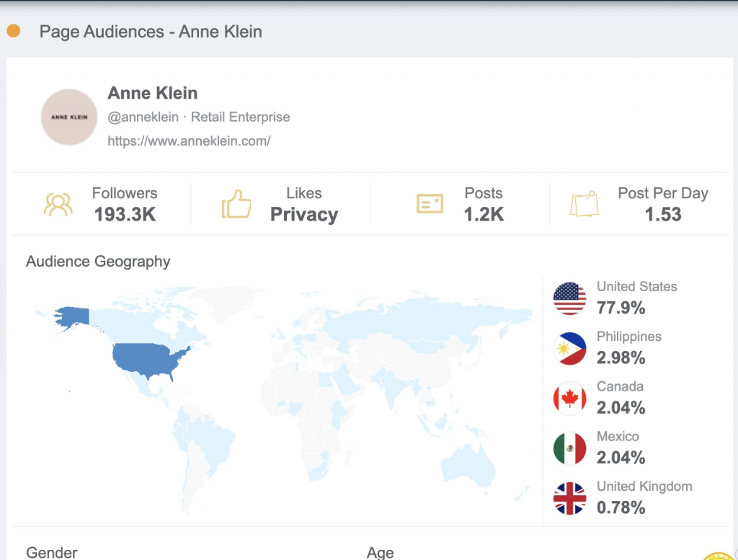
Task: Click the Page Audiences - Anne Klein title
Action: (x=151, y=32)
